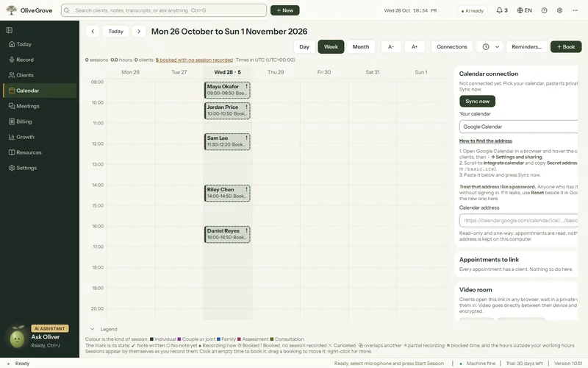Switch to Month view
This screenshot has width=588, height=368.
pos(361,46)
